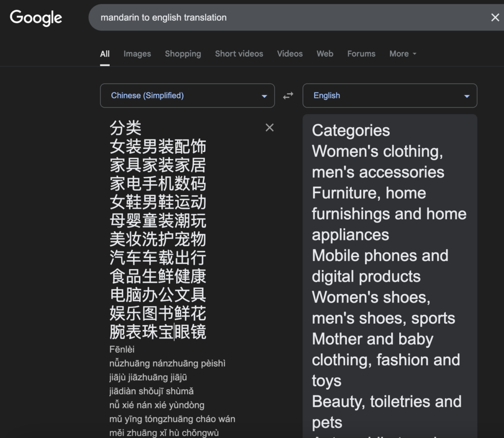The image size is (504, 438).
Task: Click pinyin line nǚzhuāng nánzhuāng pèishì
Action: (x=167, y=364)
